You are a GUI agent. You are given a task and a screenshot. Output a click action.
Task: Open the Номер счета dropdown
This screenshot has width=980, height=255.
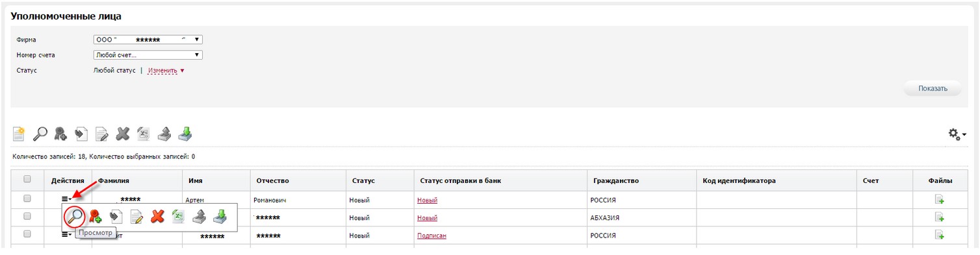coord(149,55)
